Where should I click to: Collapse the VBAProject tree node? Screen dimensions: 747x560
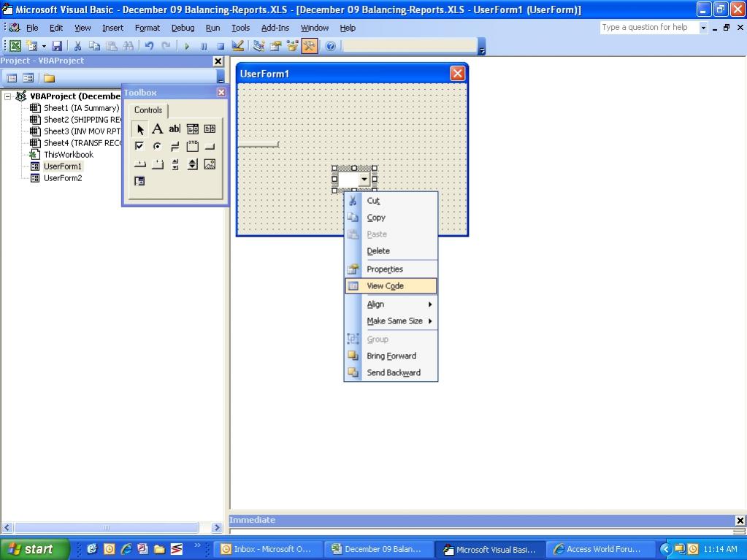7,96
